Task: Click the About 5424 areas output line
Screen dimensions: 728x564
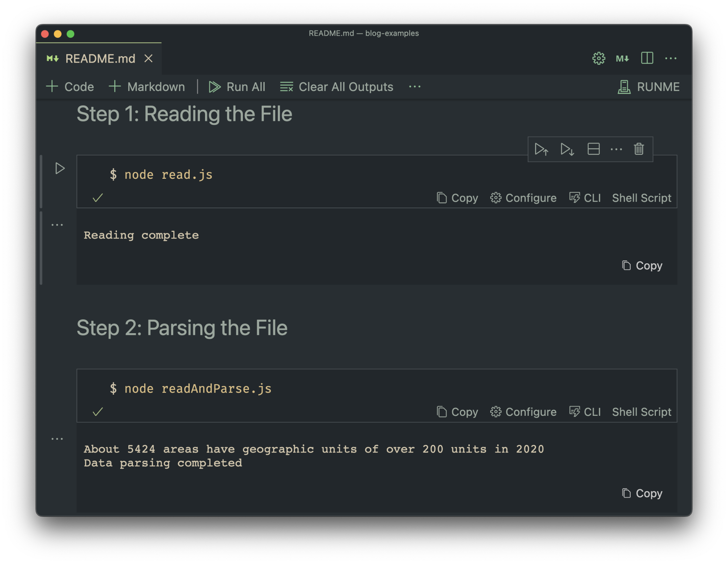Action: (314, 449)
